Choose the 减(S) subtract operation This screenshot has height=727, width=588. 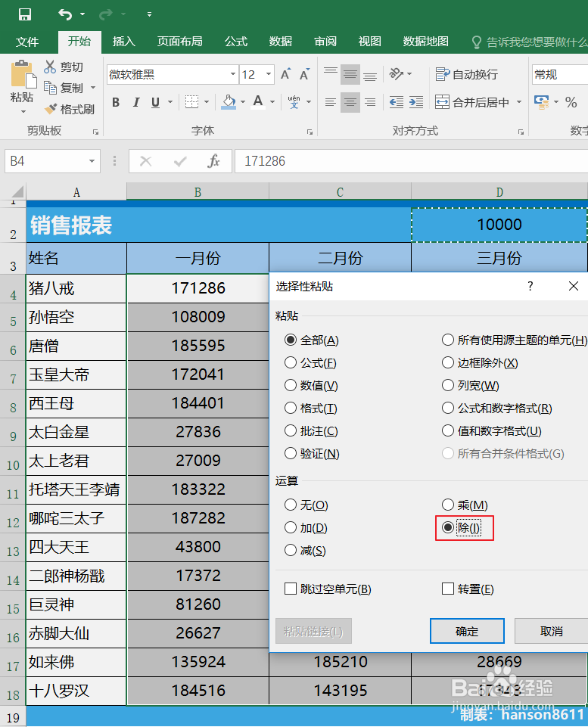point(305,550)
